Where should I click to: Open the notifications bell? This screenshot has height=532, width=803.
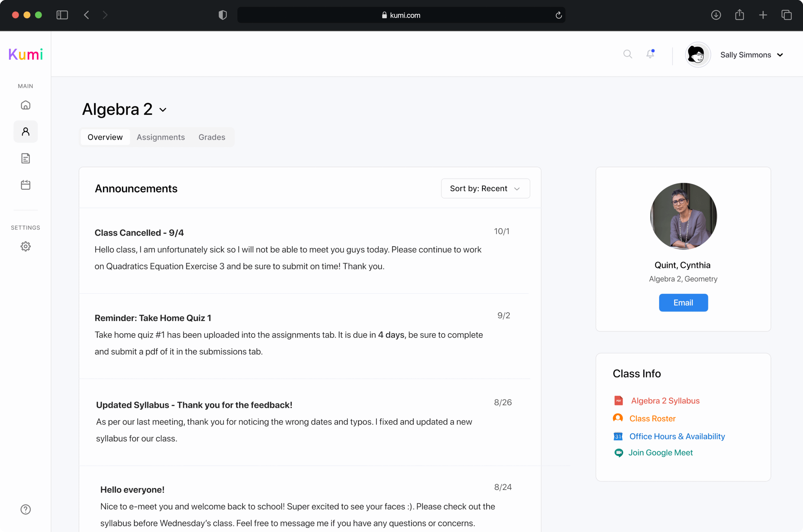tap(650, 54)
